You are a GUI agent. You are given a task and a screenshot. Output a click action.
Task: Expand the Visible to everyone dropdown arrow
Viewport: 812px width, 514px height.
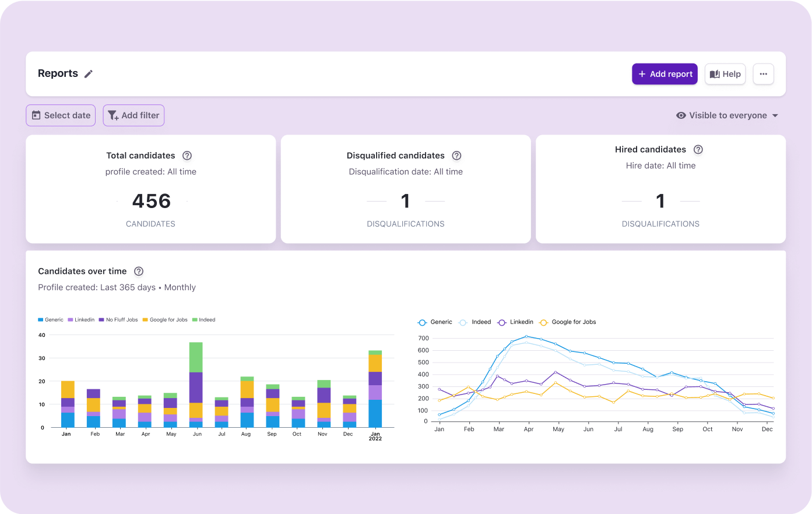775,115
